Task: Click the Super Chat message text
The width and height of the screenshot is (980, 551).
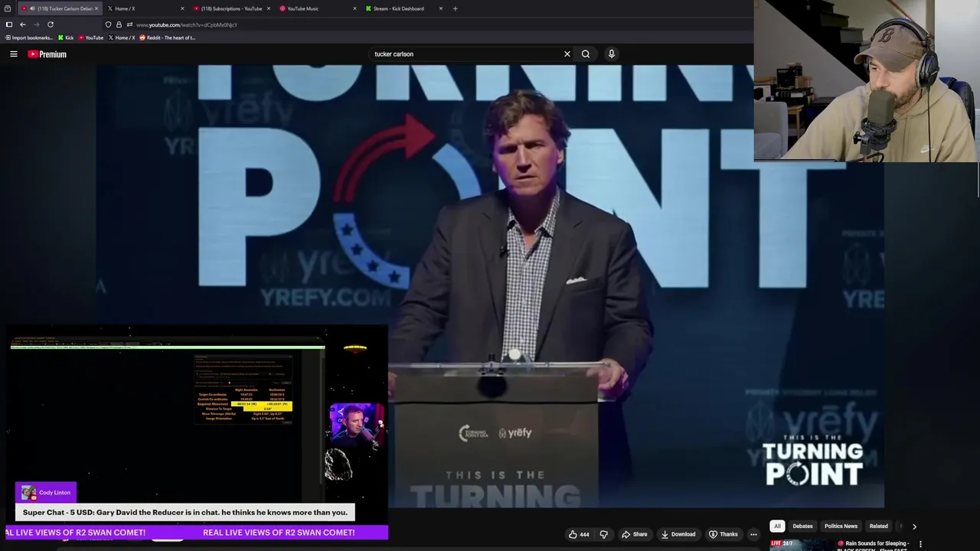Action: (185, 513)
